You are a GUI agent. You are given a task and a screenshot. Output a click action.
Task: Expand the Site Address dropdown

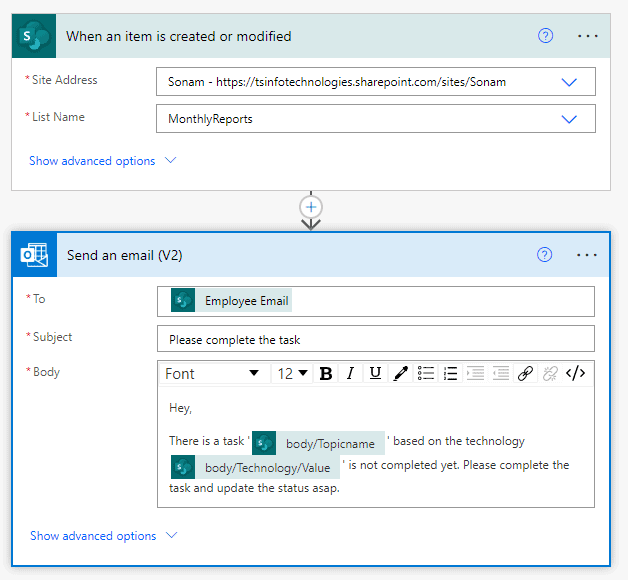569,82
